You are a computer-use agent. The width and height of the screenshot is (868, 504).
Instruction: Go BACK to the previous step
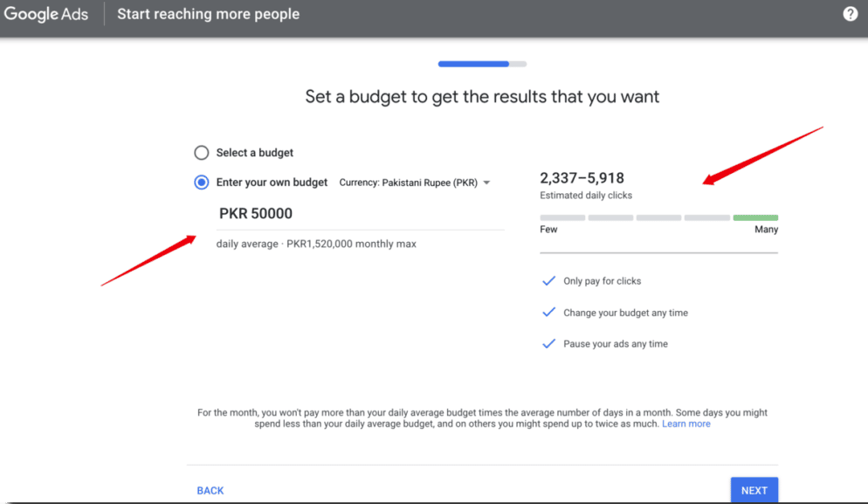coord(210,491)
